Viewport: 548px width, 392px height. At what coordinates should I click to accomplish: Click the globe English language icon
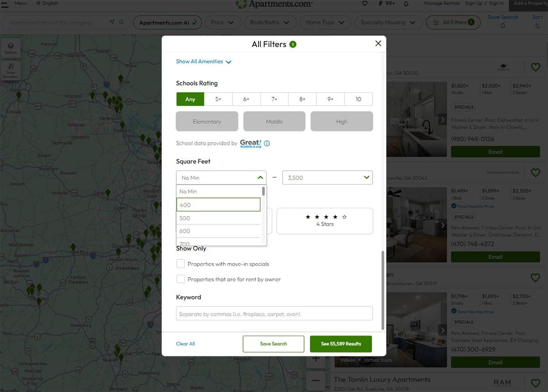[38, 3]
